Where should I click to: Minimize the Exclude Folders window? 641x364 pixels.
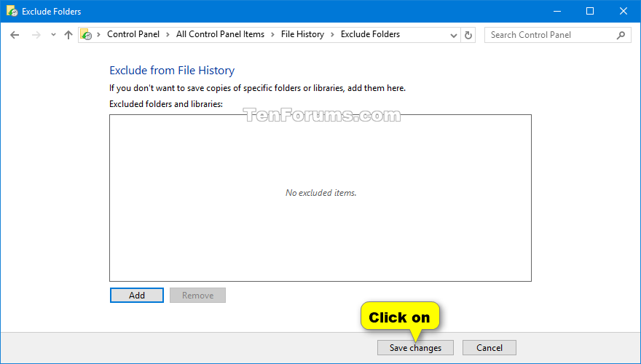pyautogui.click(x=557, y=12)
